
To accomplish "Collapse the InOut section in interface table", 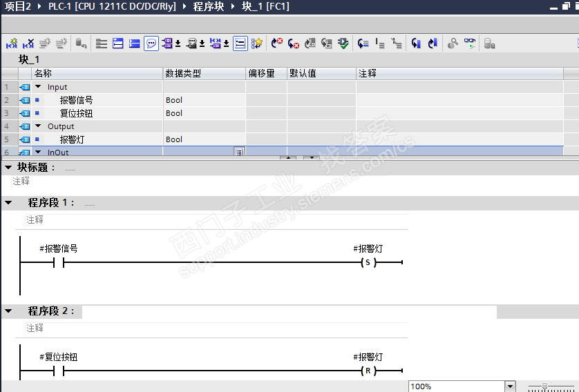I will click(x=38, y=152).
